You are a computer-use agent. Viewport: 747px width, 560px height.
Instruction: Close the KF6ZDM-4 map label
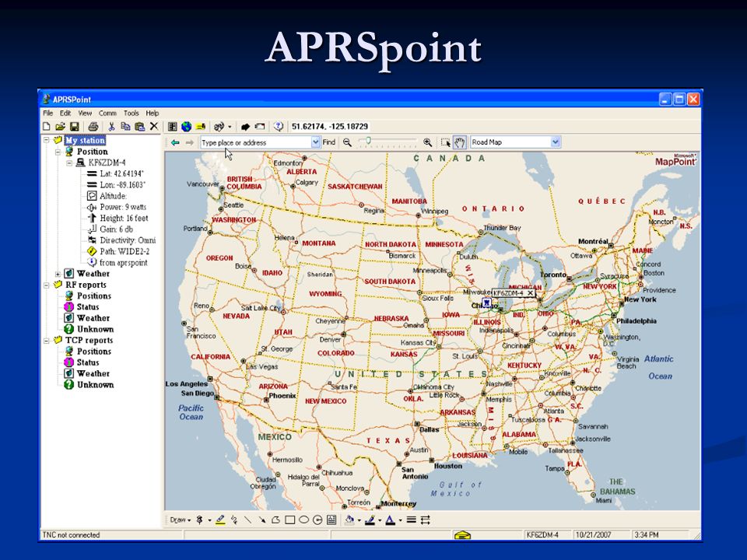[x=530, y=293]
